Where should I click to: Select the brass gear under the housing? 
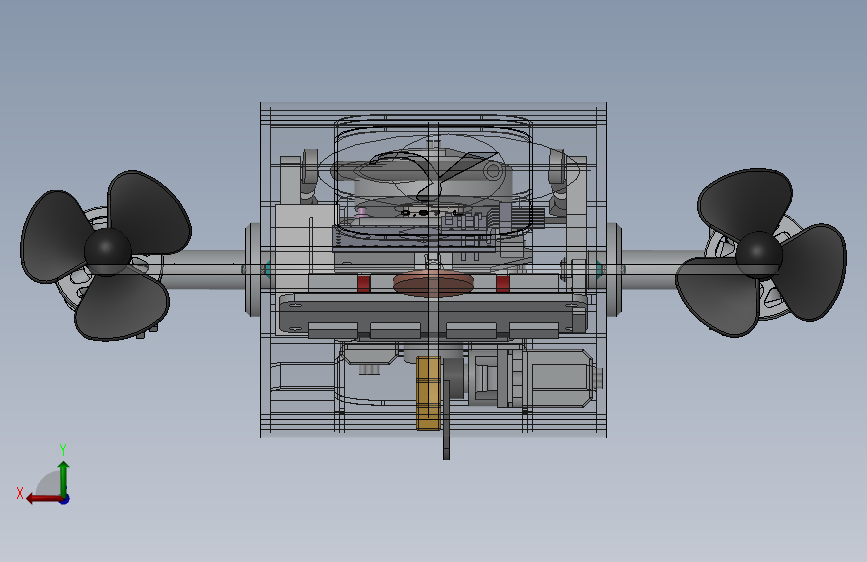[x=429, y=393]
